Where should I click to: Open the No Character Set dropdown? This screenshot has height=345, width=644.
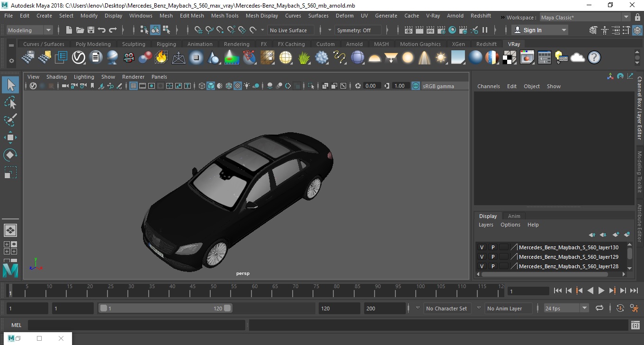447,308
